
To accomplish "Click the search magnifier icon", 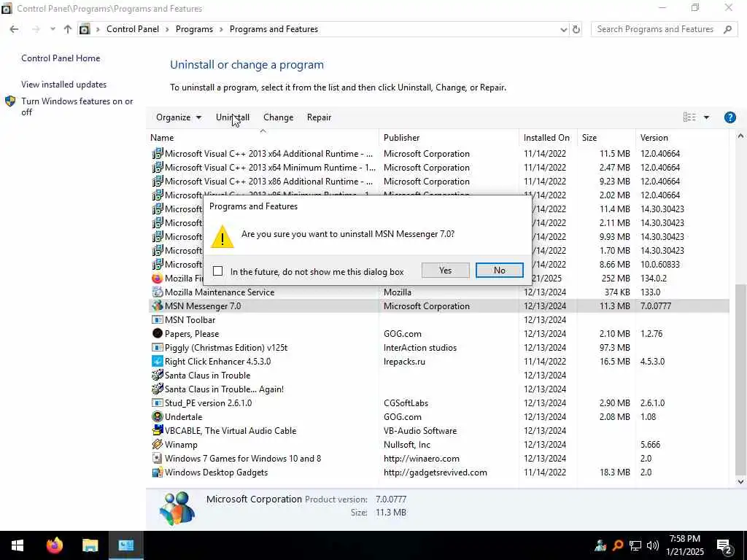I will 727,29.
